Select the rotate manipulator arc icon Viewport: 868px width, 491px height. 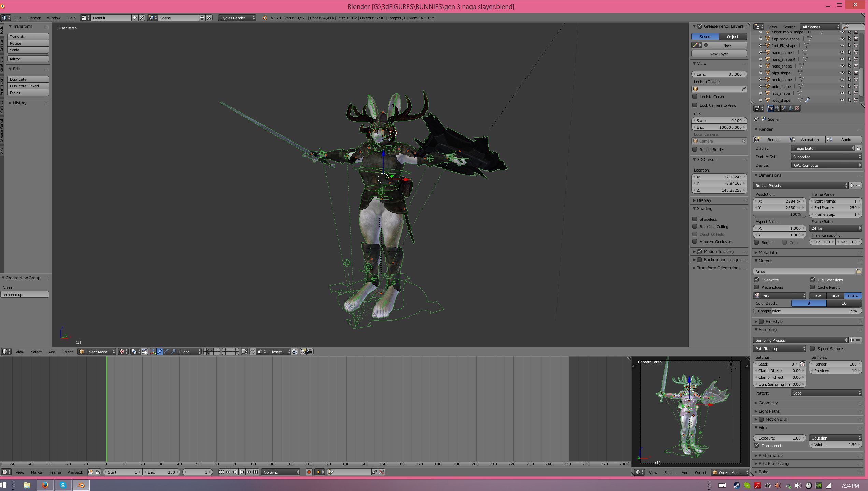pos(167,352)
